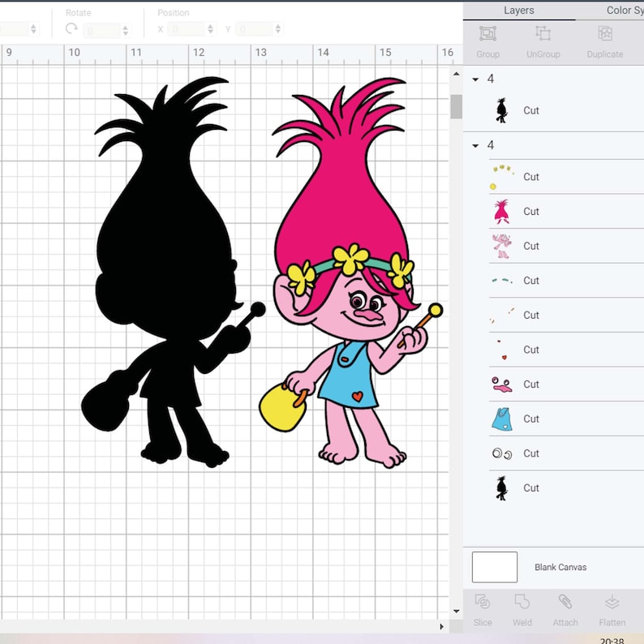This screenshot has height=644, width=644.
Task: Click the Weld tool icon
Action: point(522,602)
